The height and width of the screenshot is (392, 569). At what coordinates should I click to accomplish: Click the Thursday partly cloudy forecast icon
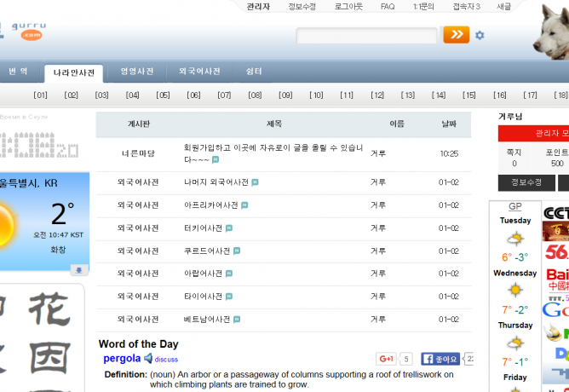coord(515,343)
